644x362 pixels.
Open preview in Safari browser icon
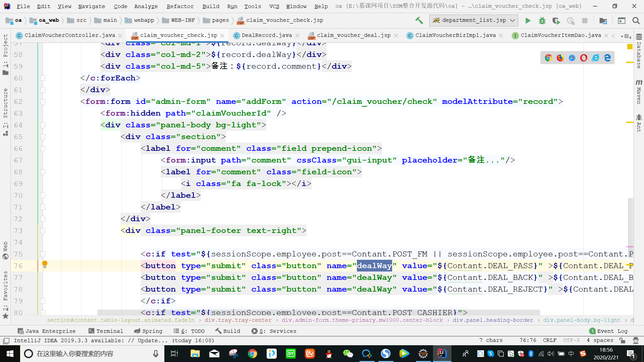click(572, 58)
